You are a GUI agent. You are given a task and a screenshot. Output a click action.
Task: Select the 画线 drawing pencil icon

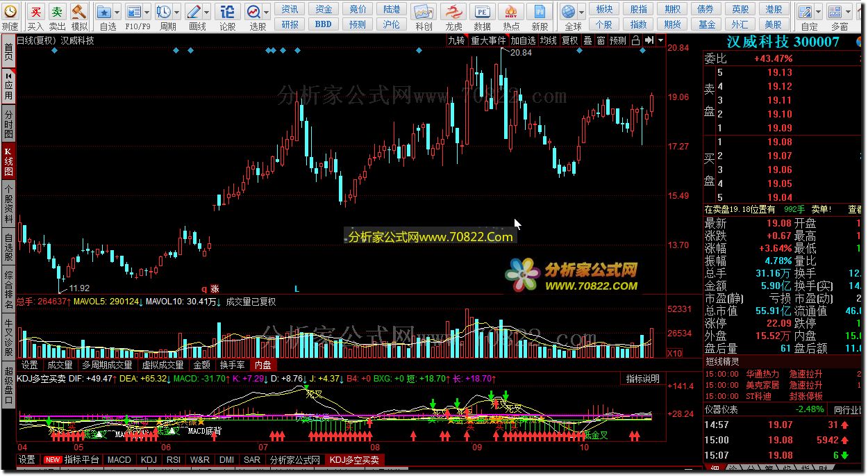[194, 12]
